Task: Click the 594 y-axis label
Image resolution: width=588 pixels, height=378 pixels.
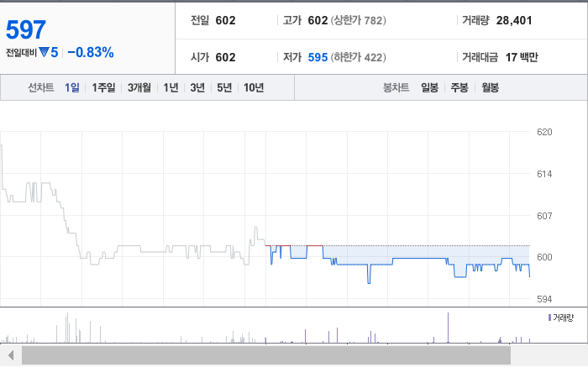Action: coord(544,299)
